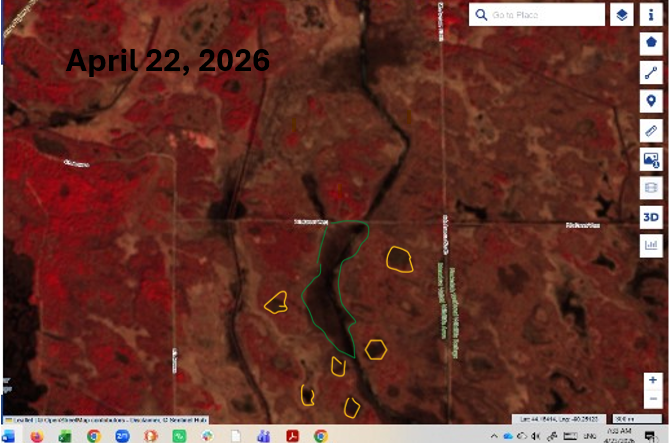Switch to 3D view mode

tap(652, 217)
